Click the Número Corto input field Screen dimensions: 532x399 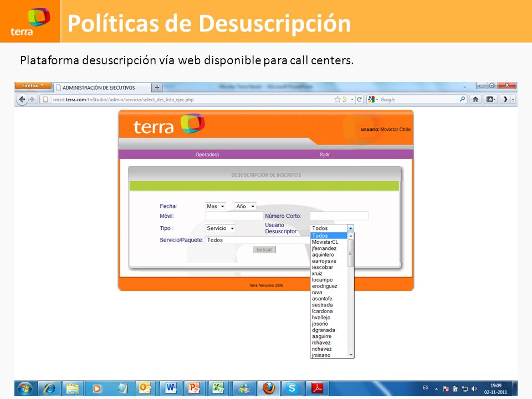339,216
